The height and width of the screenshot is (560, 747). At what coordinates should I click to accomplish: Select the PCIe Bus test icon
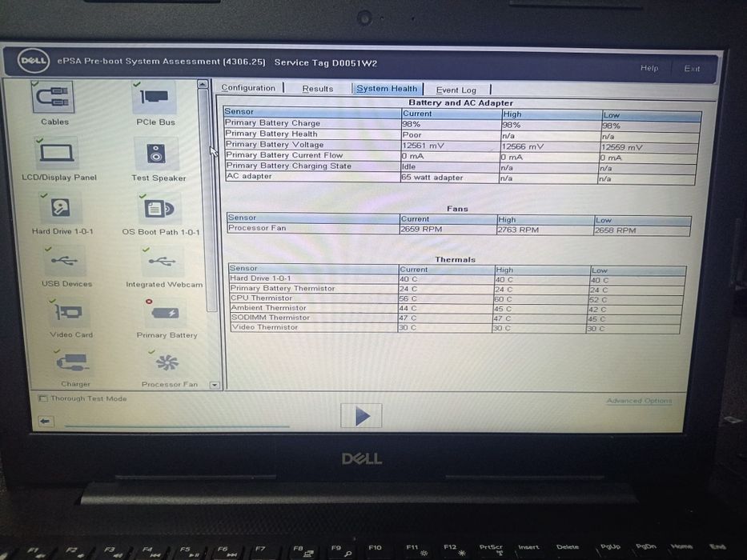coord(154,97)
